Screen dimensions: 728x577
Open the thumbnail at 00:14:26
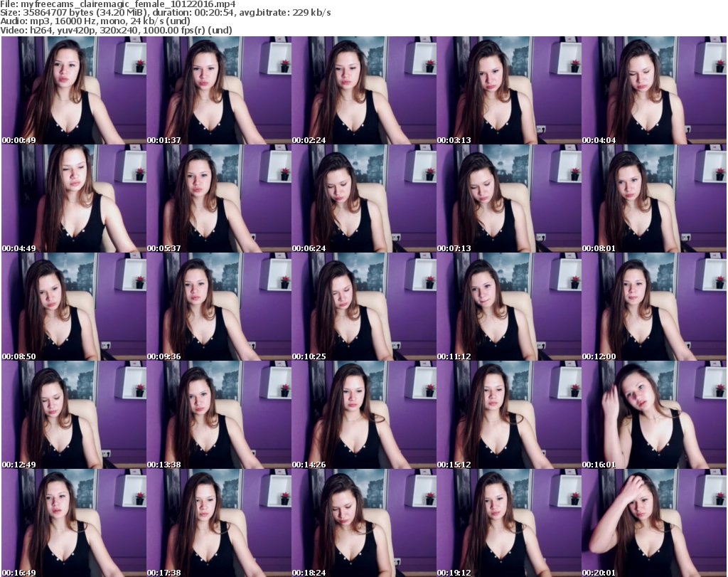point(363,415)
